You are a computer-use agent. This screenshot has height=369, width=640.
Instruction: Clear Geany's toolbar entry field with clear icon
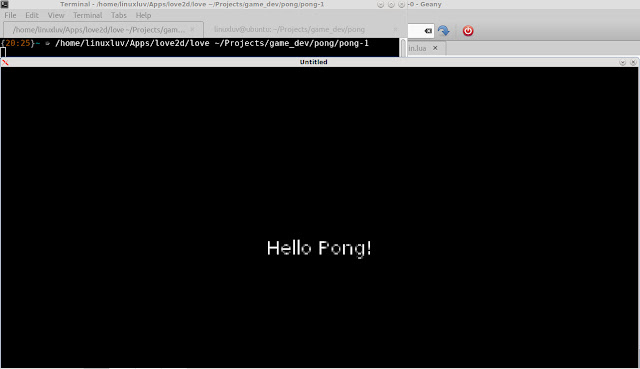[x=428, y=31]
